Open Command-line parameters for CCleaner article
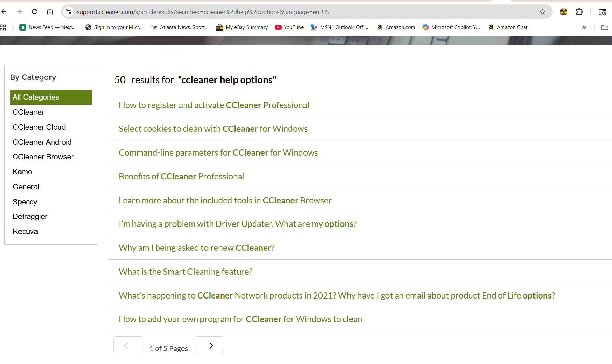Viewport: 612px width, 364px height. tap(218, 152)
